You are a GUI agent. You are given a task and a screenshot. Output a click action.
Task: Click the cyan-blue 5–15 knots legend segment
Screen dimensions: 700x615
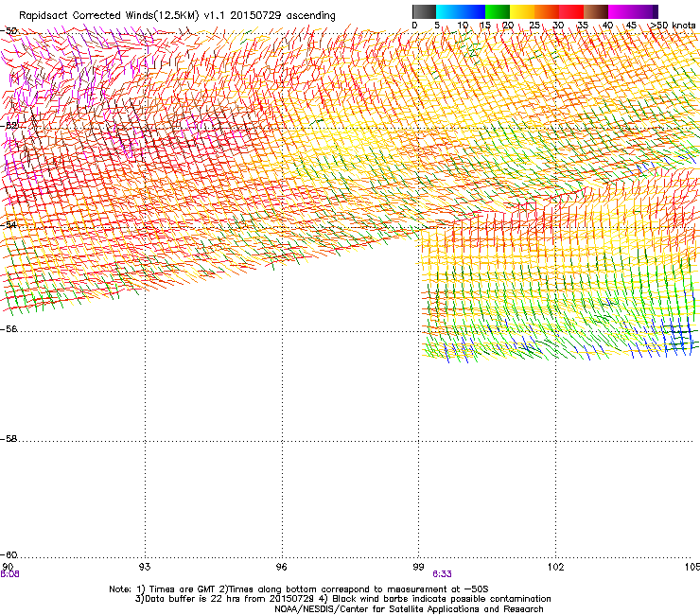[461, 11]
